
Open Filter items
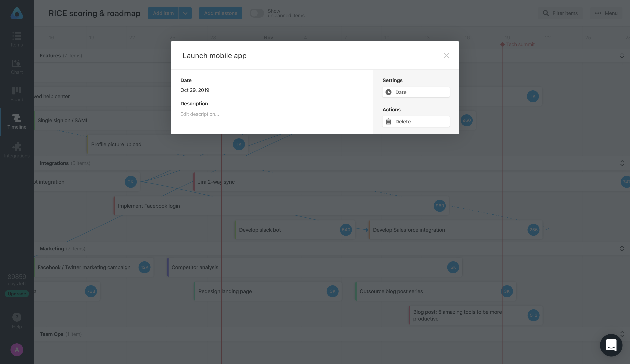tap(560, 13)
